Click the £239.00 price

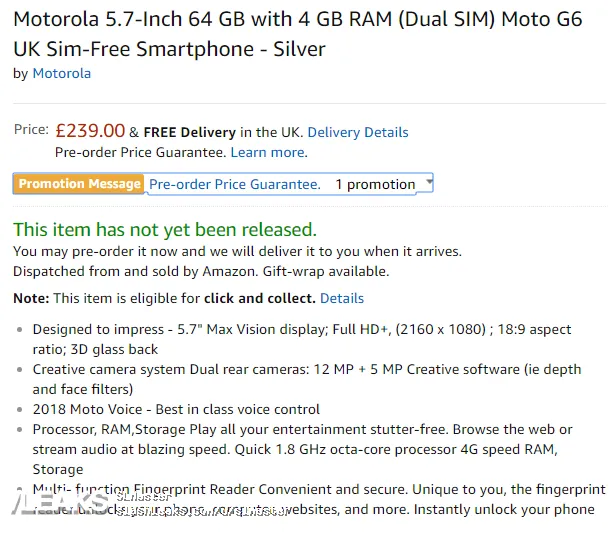[x=90, y=131]
